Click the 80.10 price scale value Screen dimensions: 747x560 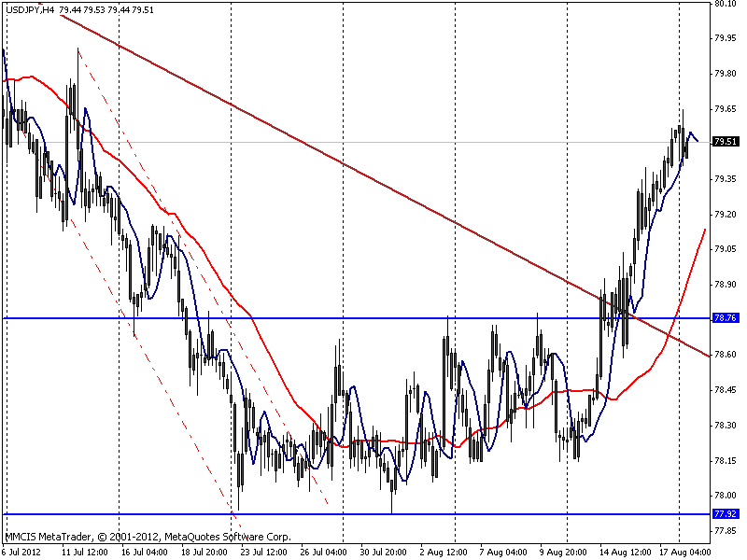coord(726,5)
